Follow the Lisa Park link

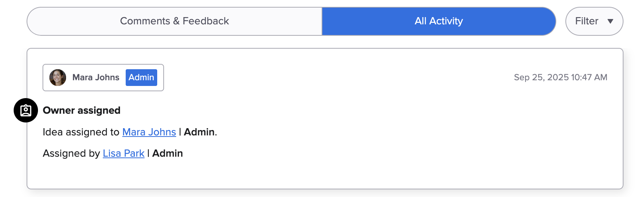pos(123,153)
